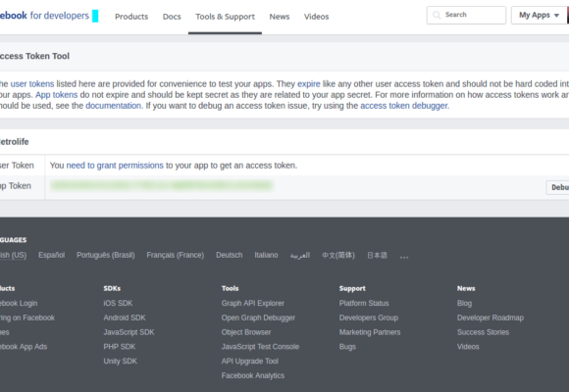
Task: Select the Tools & Support tab
Action: (x=225, y=17)
